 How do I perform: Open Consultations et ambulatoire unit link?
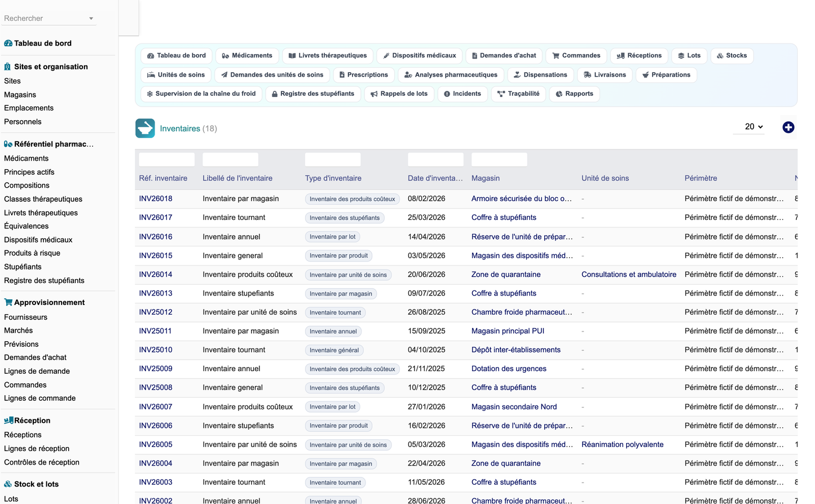pos(629,275)
